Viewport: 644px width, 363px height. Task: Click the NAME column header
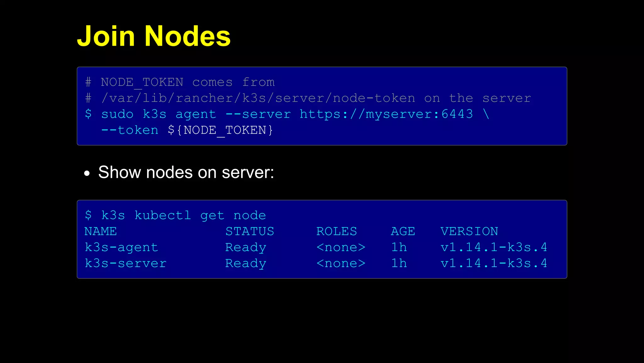(x=101, y=232)
